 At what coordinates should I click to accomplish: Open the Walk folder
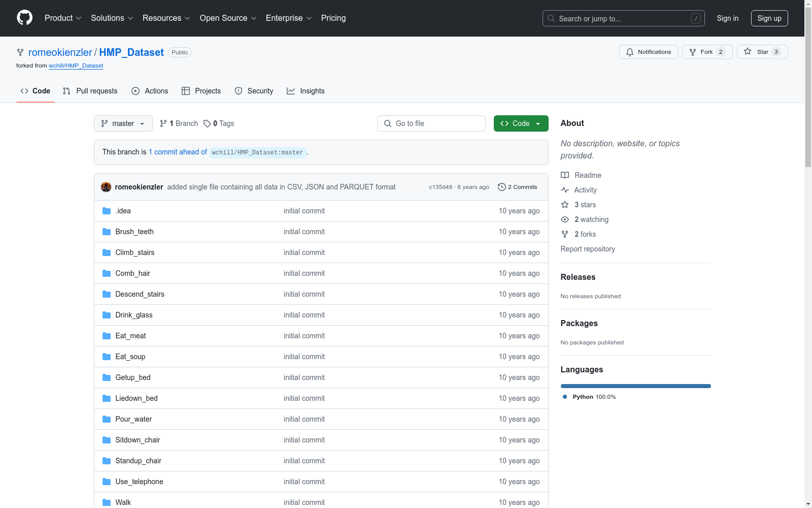(123, 502)
